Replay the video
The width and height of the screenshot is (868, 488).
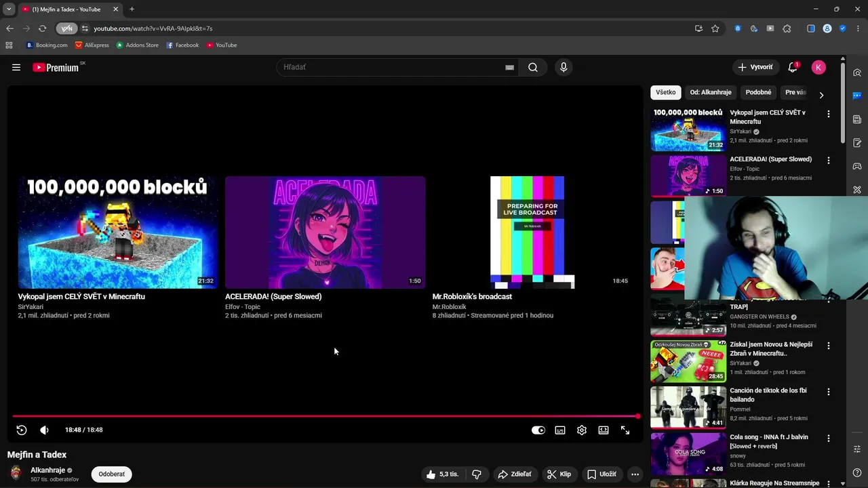[x=22, y=430]
